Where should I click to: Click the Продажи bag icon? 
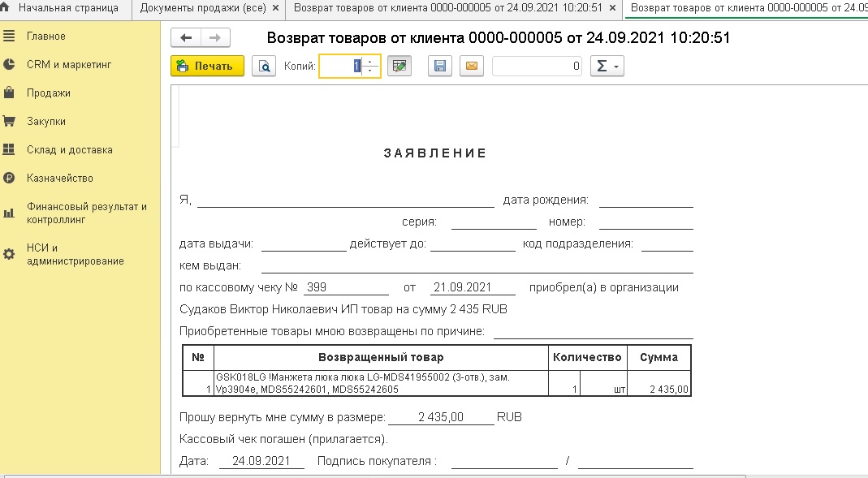coord(10,93)
